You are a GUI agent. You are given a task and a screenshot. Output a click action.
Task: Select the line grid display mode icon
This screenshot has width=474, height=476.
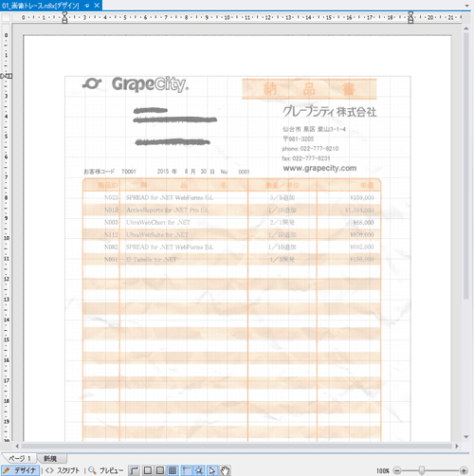[173, 470]
